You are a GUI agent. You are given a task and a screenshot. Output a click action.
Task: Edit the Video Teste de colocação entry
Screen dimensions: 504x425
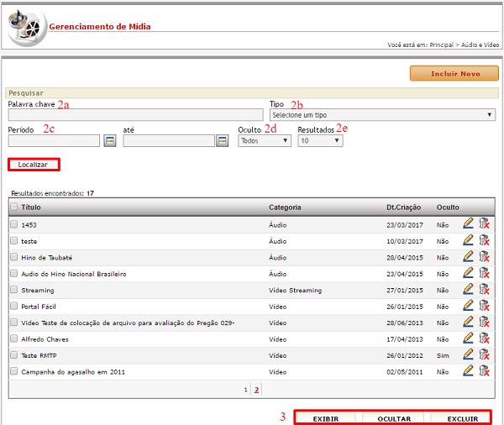(468, 322)
